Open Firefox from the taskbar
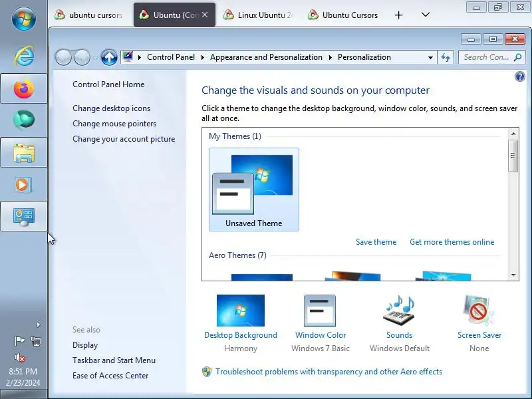The image size is (532, 399). (24, 88)
